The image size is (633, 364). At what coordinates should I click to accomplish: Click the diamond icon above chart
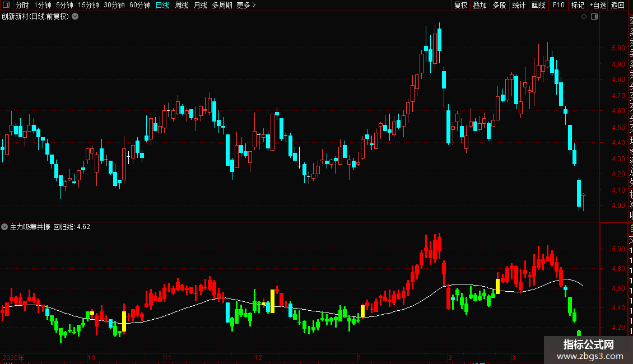pos(584,16)
